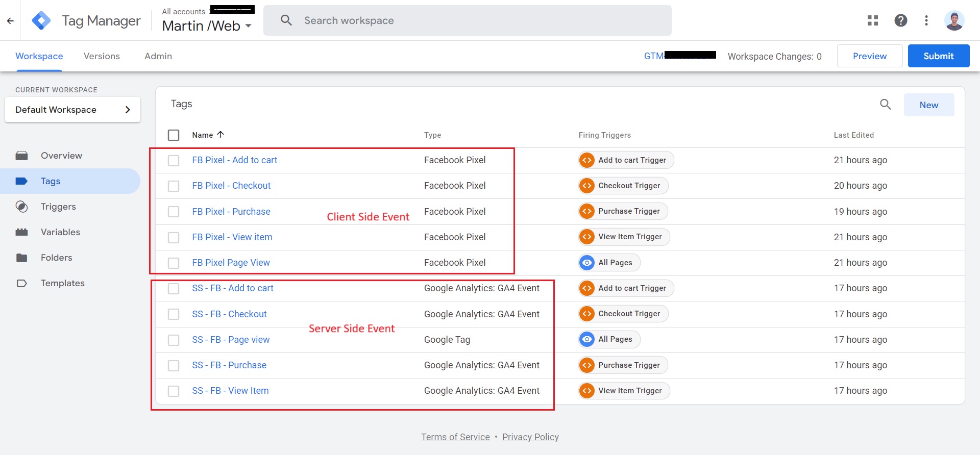
Task: Open All Pages trigger for SS - FB - Page view
Action: click(x=609, y=339)
